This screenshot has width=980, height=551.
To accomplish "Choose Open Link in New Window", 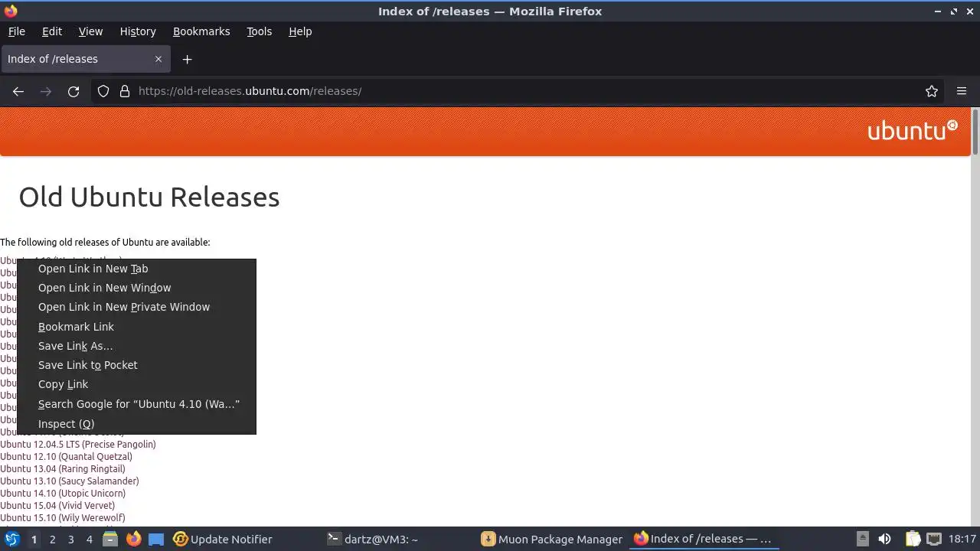I will click(x=136, y=288).
